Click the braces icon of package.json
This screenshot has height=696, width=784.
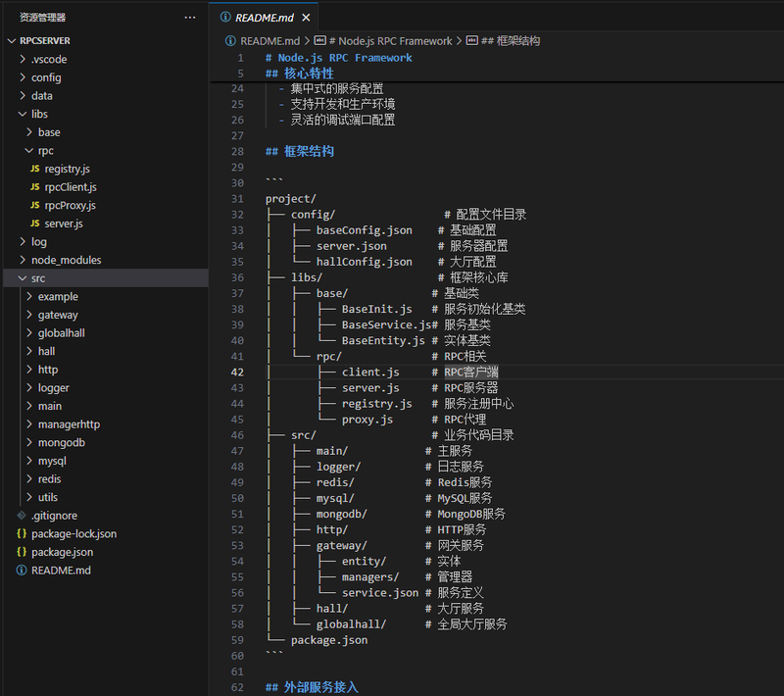(22, 552)
